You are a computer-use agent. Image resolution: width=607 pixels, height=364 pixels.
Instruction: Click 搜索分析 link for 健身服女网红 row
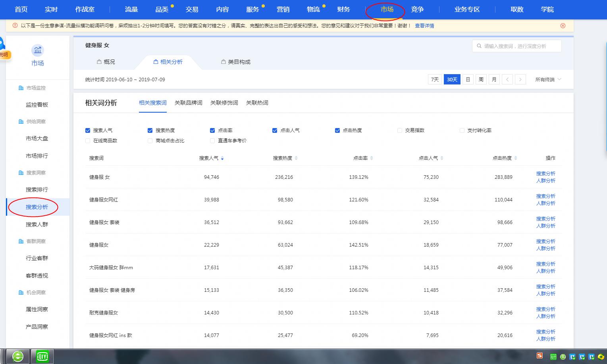545,196
